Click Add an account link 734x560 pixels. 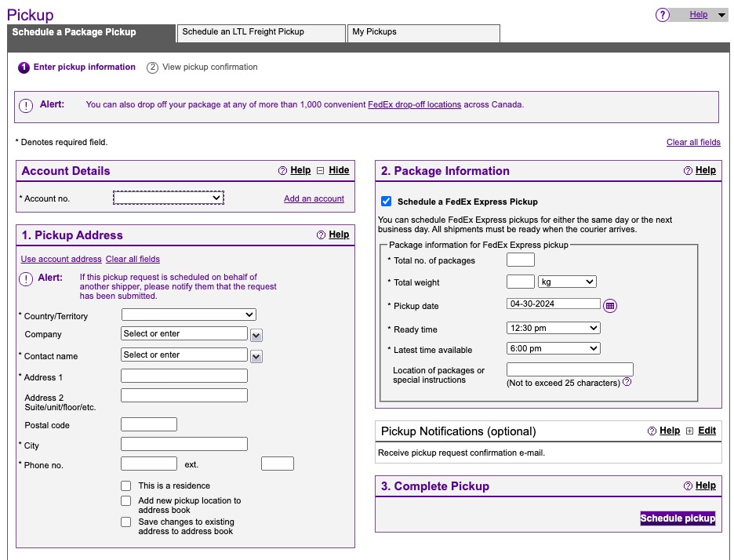click(x=314, y=198)
